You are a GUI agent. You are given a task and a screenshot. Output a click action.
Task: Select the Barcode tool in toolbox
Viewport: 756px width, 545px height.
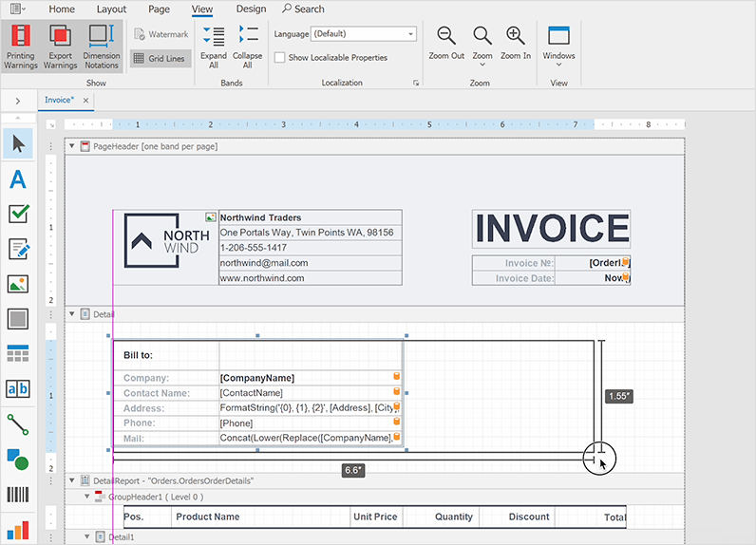(18, 494)
